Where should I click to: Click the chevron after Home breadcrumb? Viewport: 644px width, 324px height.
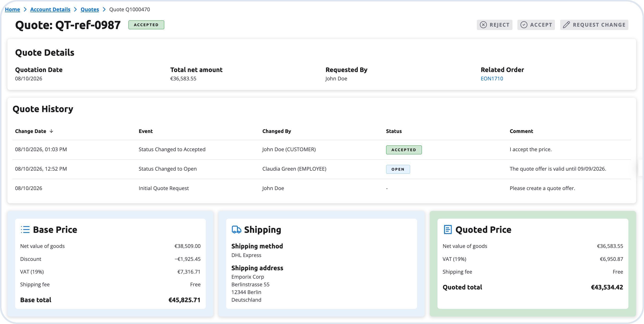[25, 10]
